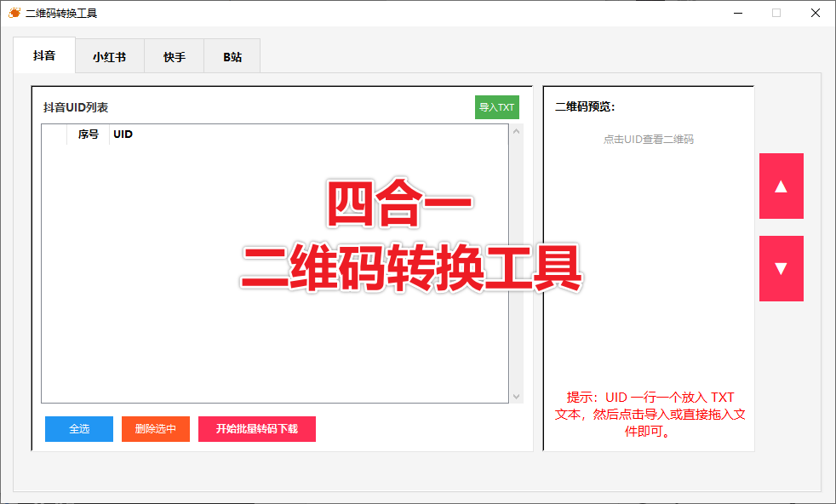Image resolution: width=836 pixels, height=504 pixels.
Task: Click the red up arrow button
Action: click(x=781, y=184)
